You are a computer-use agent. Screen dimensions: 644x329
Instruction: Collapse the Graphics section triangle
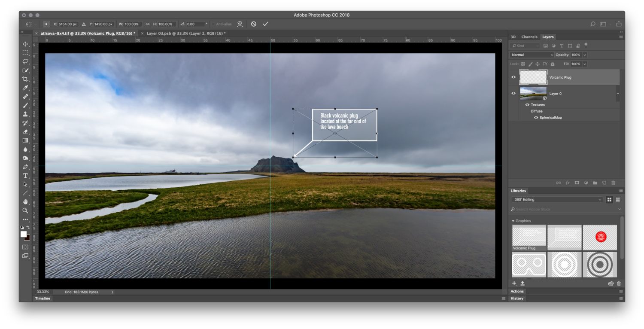(x=513, y=221)
